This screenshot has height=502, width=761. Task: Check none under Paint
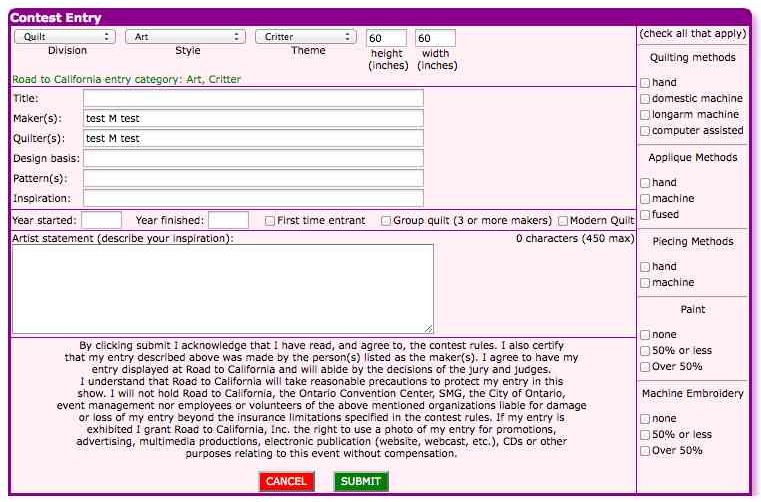[x=645, y=335]
